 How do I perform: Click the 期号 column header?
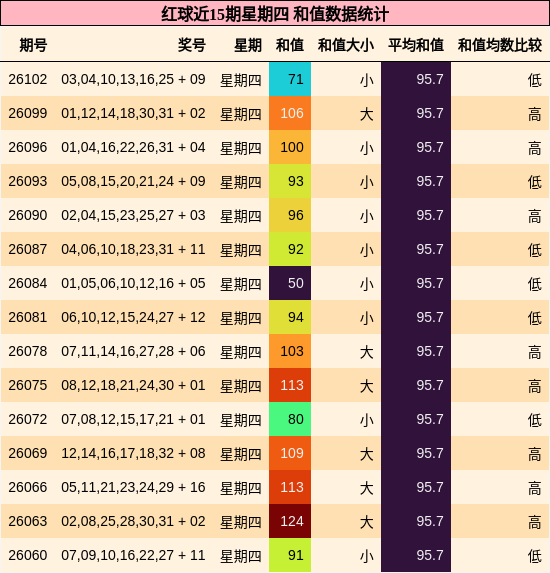tap(33, 45)
